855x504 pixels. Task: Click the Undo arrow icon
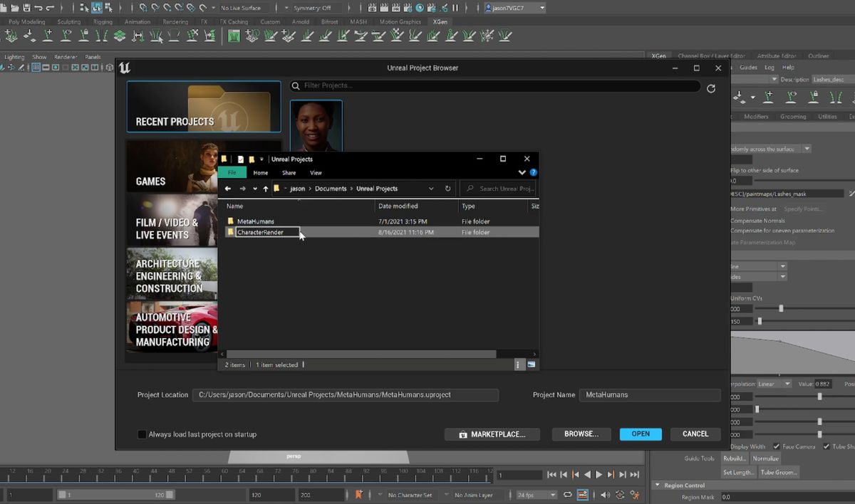(x=40, y=6)
